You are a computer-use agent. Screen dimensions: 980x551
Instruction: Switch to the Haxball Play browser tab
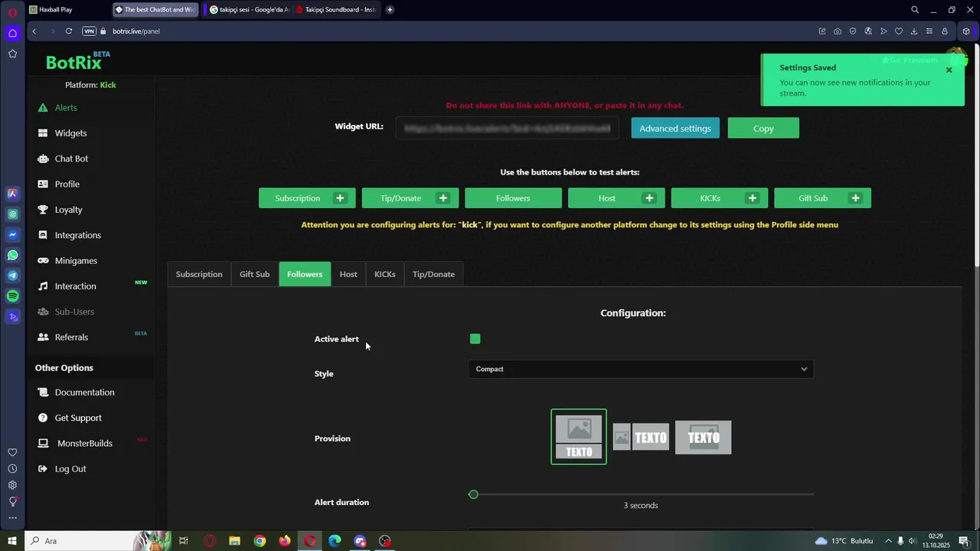(x=67, y=10)
